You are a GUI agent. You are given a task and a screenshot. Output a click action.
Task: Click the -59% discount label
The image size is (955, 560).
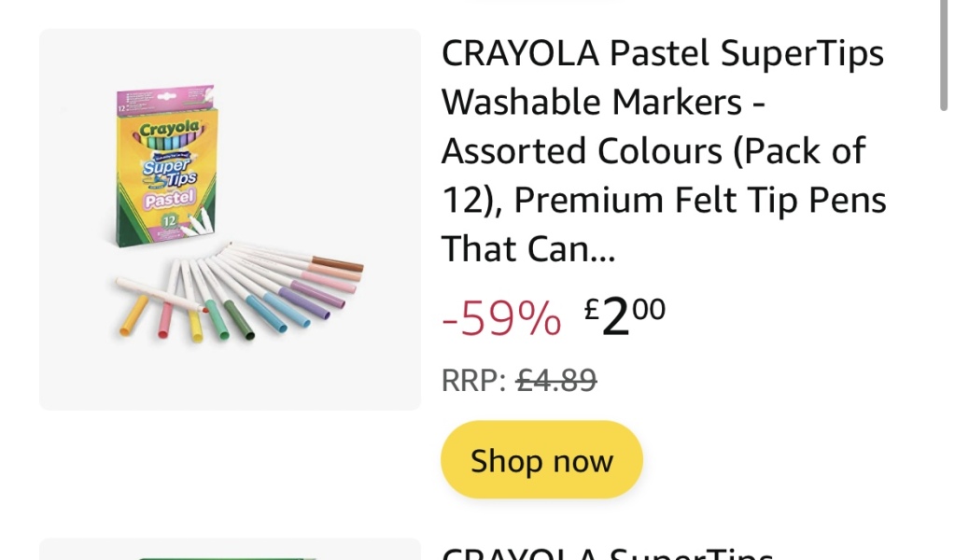(x=501, y=320)
